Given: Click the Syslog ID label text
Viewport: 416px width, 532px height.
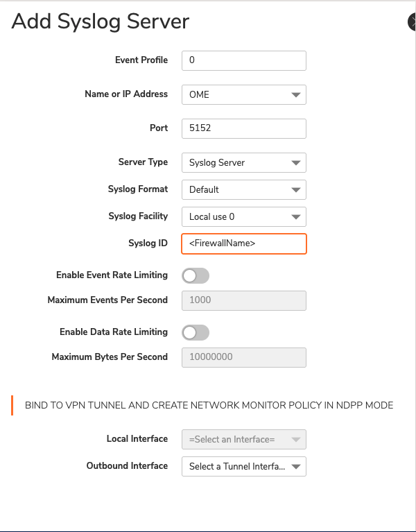Looking at the screenshot, I should click(x=148, y=243).
